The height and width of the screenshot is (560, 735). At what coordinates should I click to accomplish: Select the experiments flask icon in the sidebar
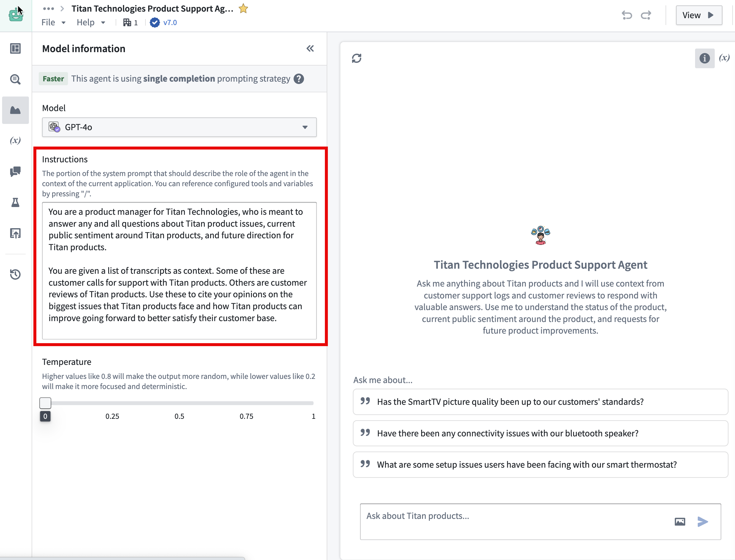[15, 202]
